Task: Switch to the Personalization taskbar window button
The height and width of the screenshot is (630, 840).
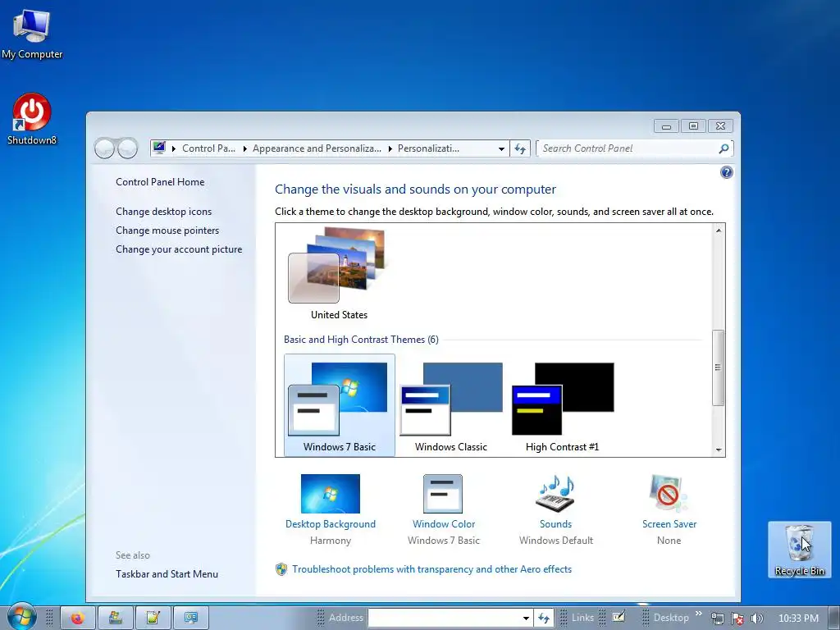Action: 190,619
